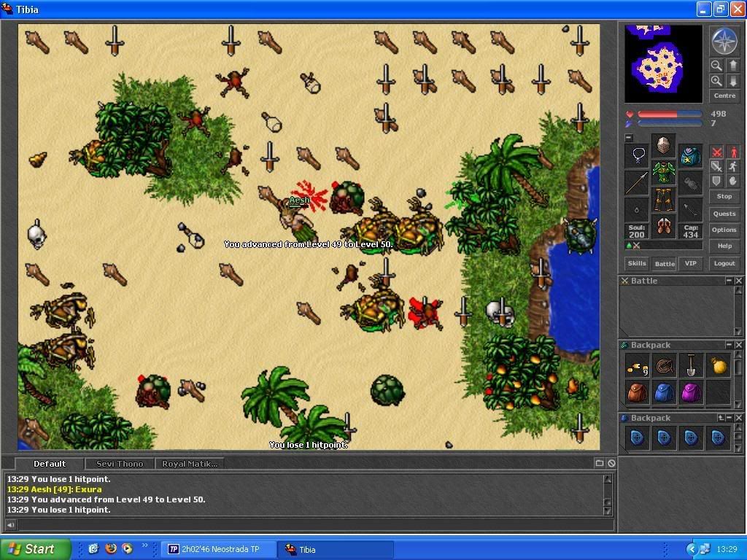The height and width of the screenshot is (560, 747).
Task: Select the gold coins stack
Action: coord(637,366)
